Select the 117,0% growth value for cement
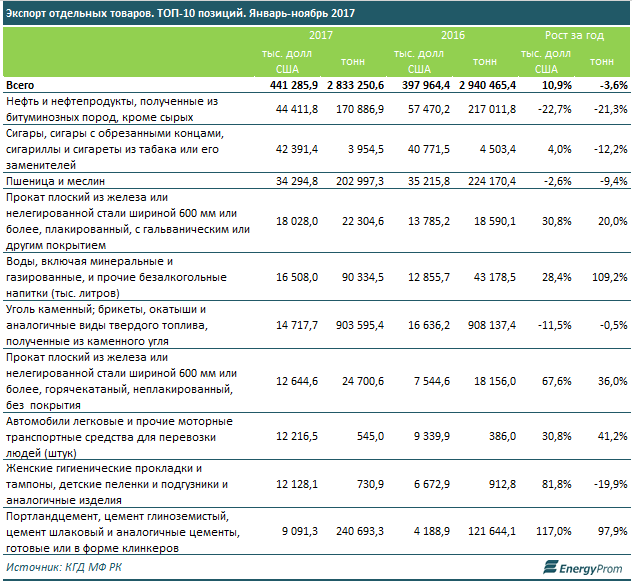This screenshot has height=581, width=632. (x=553, y=532)
